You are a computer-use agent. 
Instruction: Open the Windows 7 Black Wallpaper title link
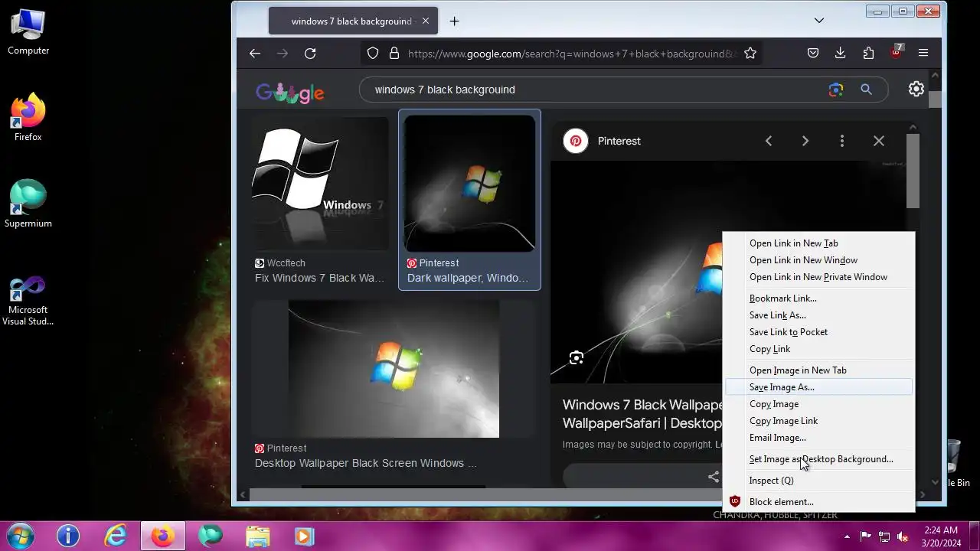click(x=643, y=413)
